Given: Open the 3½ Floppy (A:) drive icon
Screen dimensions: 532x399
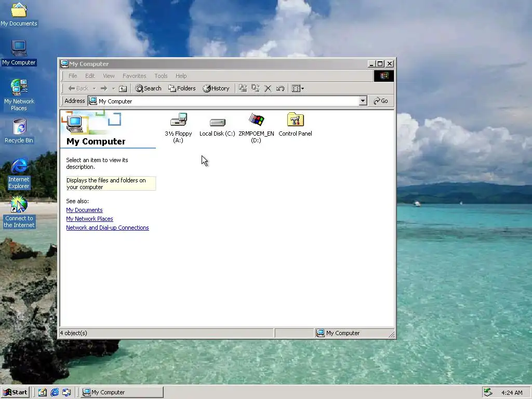Looking at the screenshot, I should pos(179,128).
